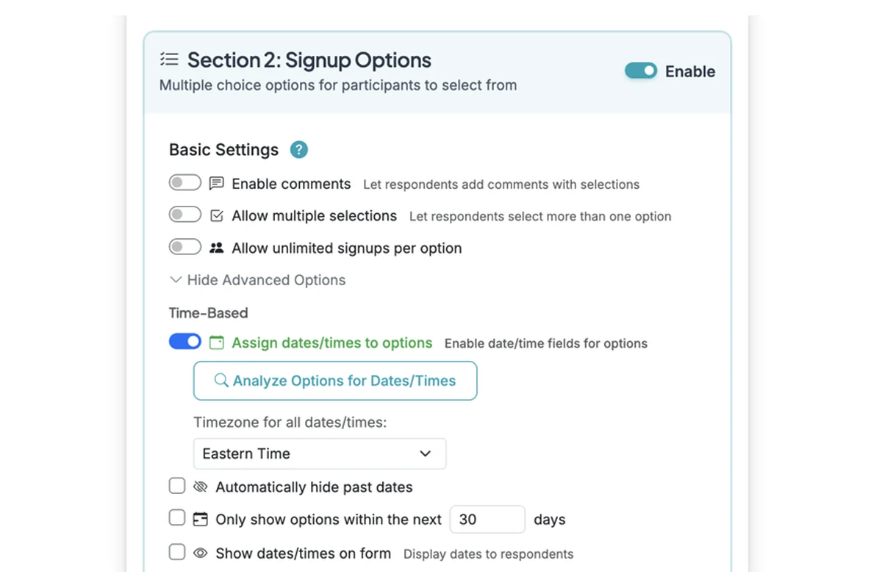Click the Analyze Options for Dates/Times button
Viewport: 882px width, 588px height.
tap(335, 381)
